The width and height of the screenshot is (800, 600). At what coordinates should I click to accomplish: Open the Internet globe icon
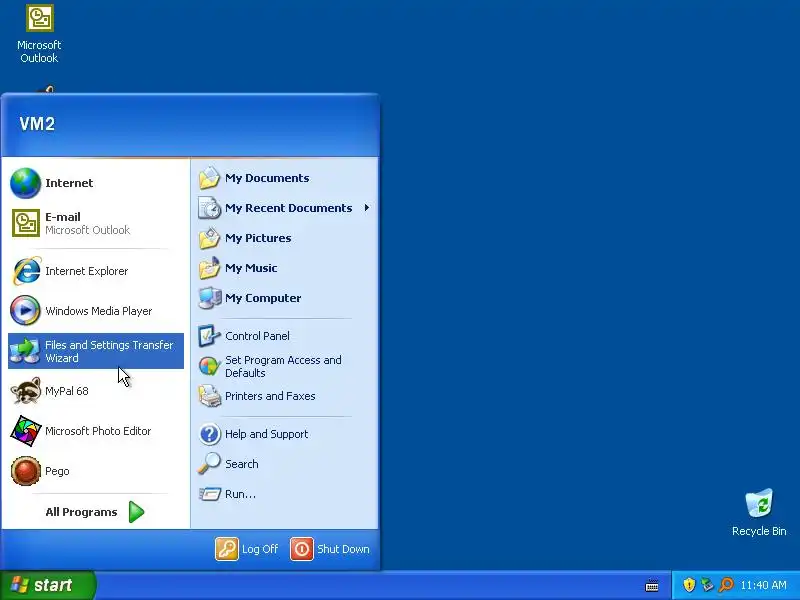(x=26, y=183)
